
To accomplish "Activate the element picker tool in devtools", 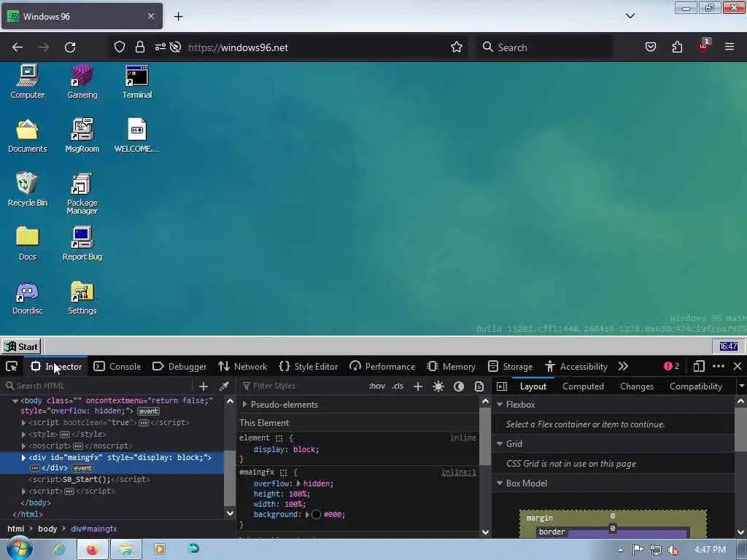I will (x=12, y=366).
